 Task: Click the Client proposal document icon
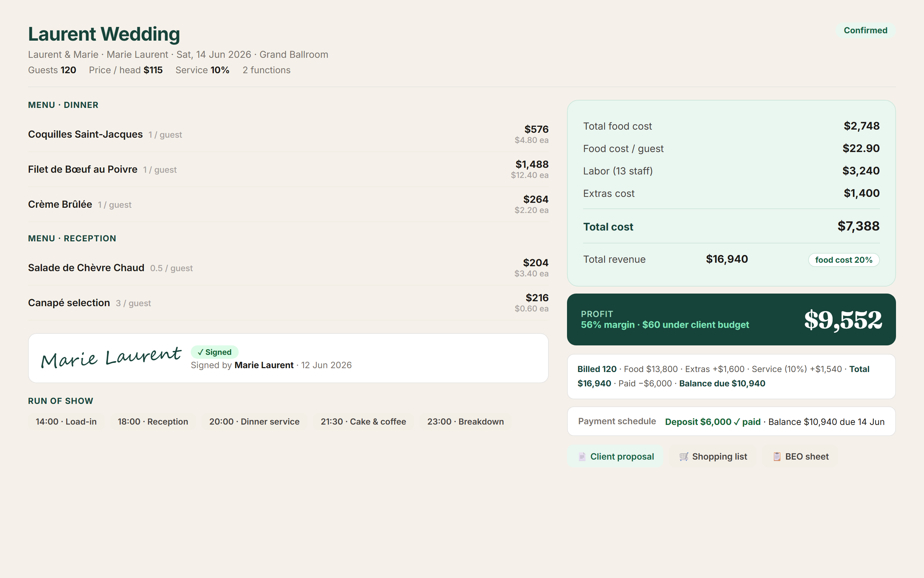[x=582, y=456]
